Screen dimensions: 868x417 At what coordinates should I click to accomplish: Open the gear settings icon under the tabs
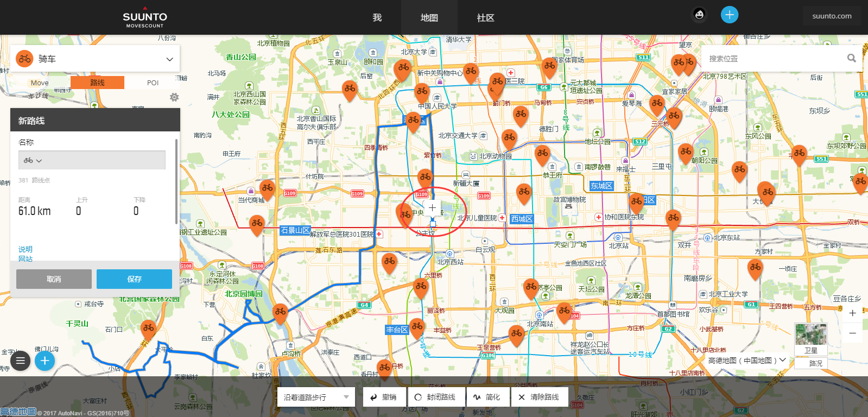point(174,97)
